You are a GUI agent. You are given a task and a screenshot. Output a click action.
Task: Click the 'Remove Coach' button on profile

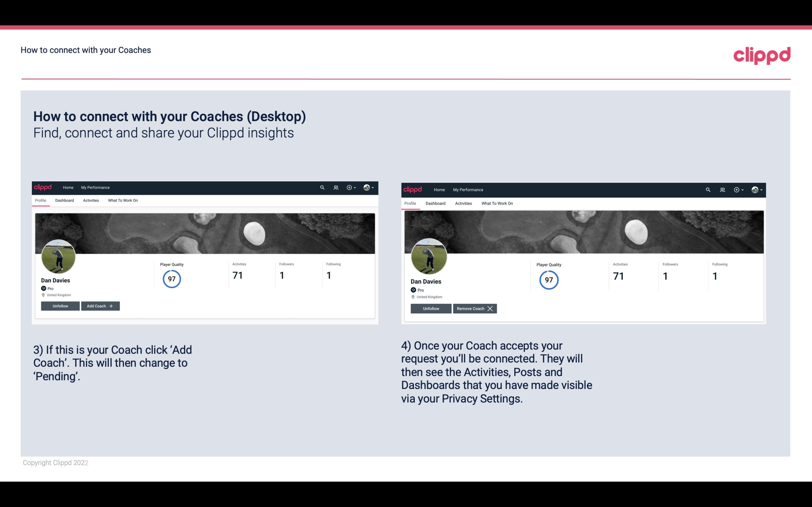pos(474,308)
